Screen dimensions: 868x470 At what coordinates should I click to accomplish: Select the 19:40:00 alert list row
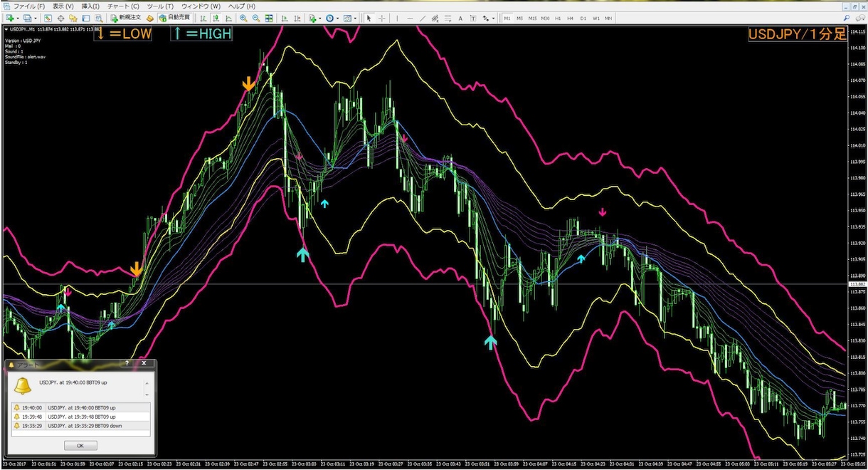[80, 408]
